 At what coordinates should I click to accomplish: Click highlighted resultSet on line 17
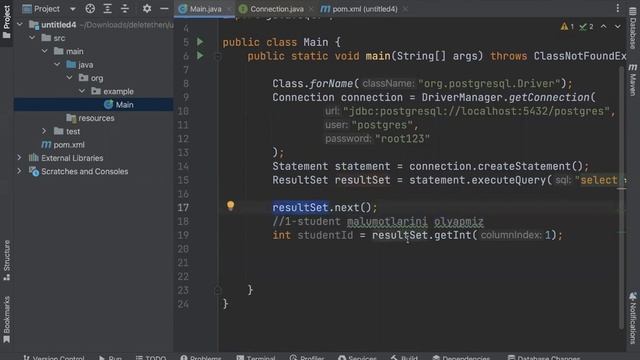(300, 207)
